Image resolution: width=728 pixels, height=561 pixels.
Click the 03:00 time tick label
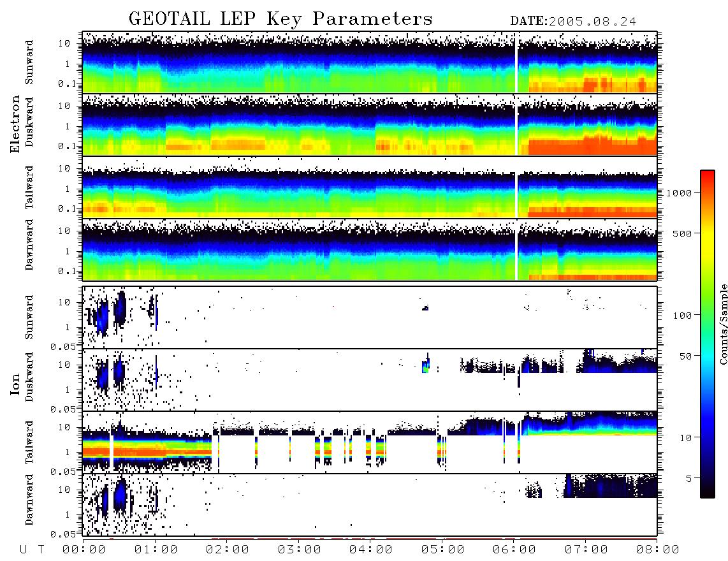pos(299,550)
